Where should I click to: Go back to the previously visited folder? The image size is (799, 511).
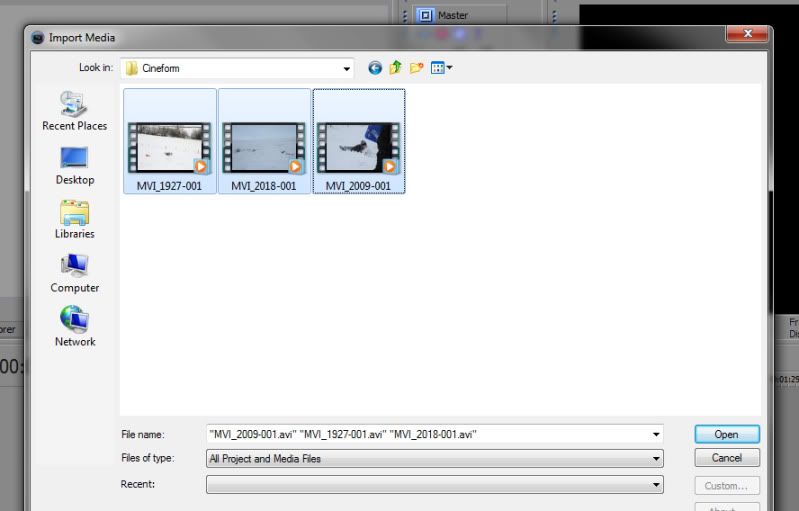tap(375, 68)
